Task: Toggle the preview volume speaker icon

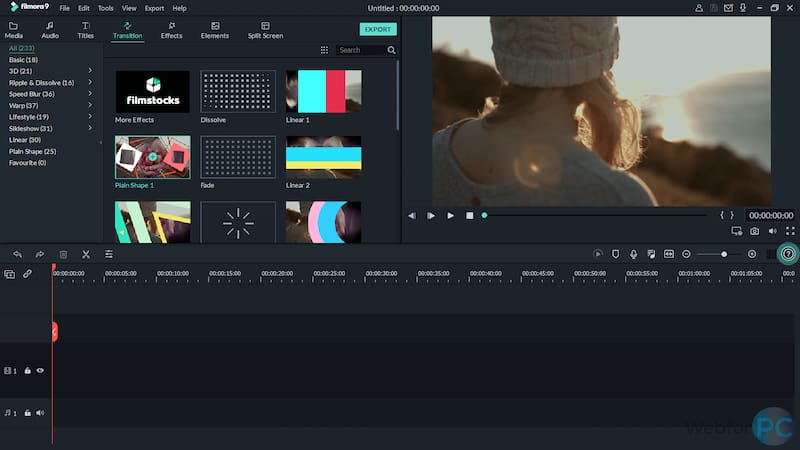Action: click(772, 231)
